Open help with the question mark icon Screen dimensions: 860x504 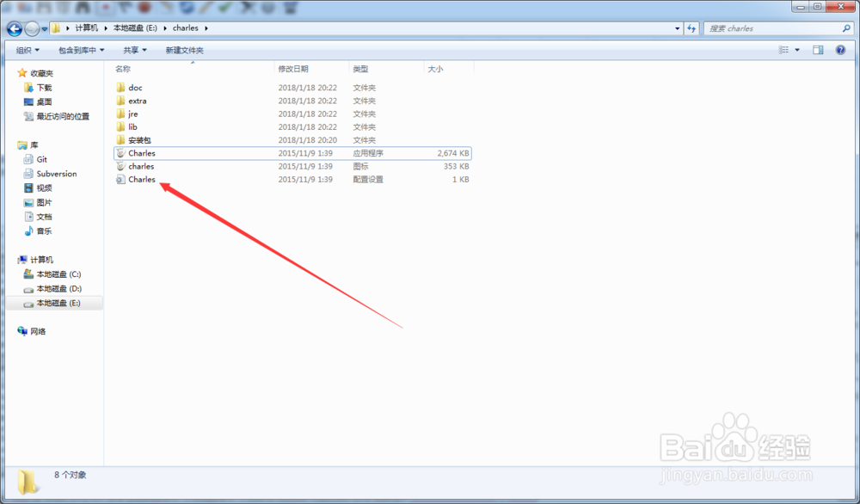click(840, 50)
